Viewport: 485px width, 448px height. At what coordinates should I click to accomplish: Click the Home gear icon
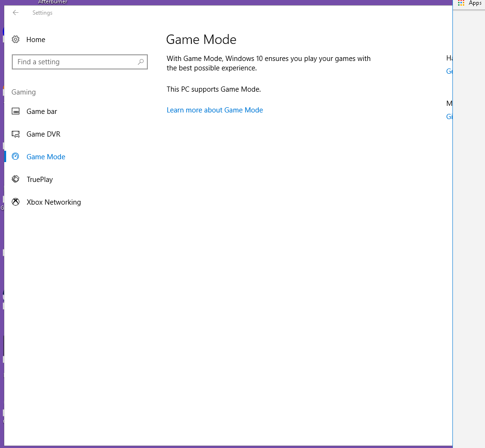[16, 39]
